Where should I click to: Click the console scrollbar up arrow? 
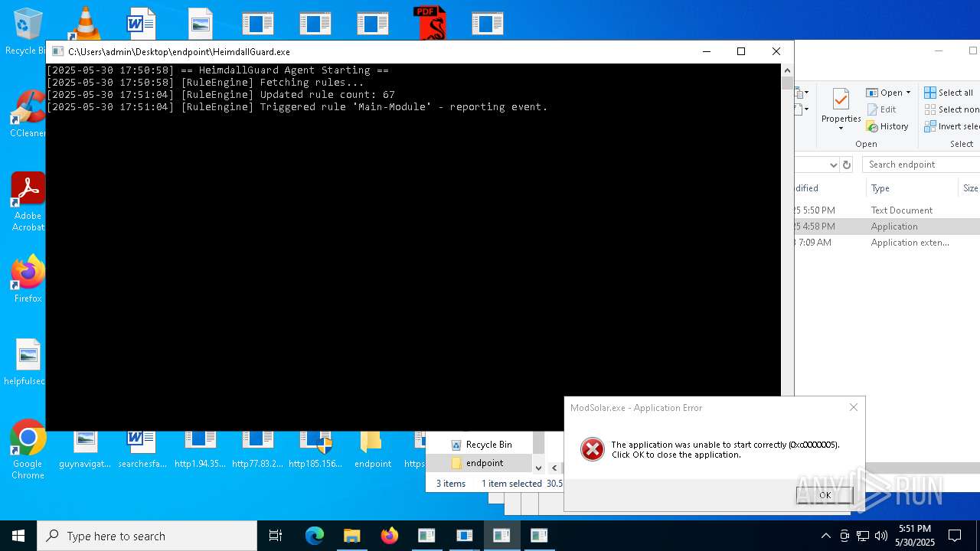[787, 70]
